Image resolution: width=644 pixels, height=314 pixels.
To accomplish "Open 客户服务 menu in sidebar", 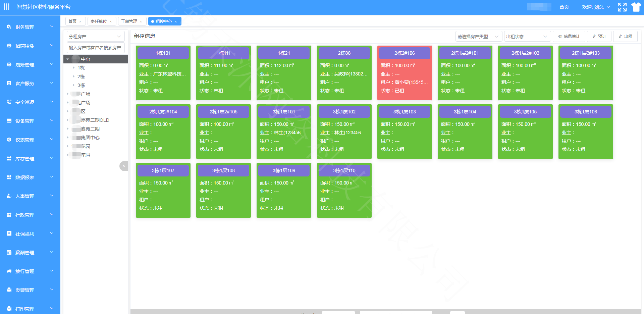I will (x=30, y=83).
